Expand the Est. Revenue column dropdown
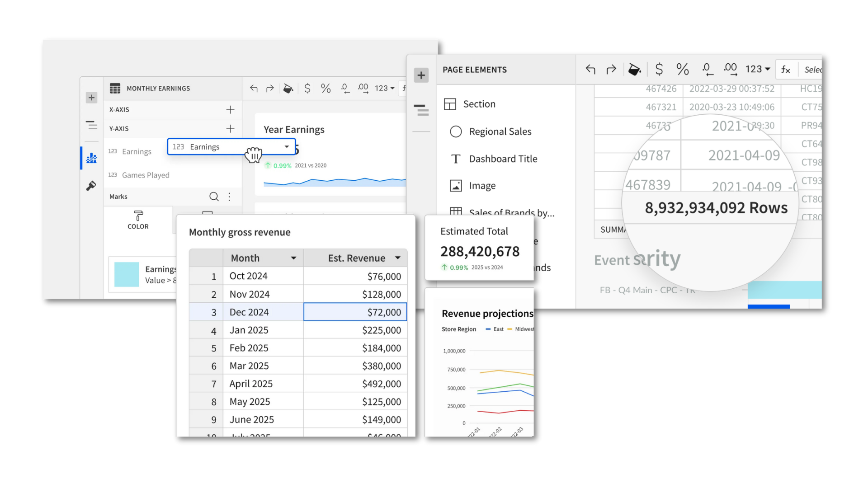The width and height of the screenshot is (868, 488). pyautogui.click(x=398, y=258)
